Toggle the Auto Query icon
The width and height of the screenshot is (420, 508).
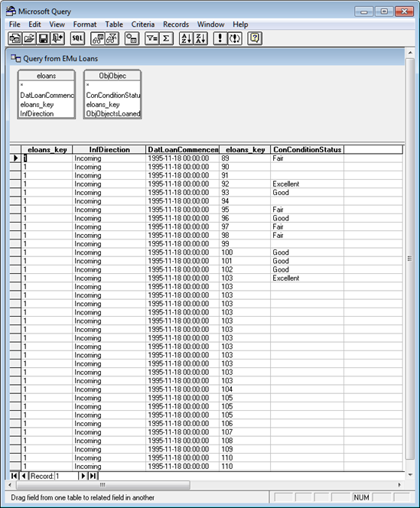(235, 38)
